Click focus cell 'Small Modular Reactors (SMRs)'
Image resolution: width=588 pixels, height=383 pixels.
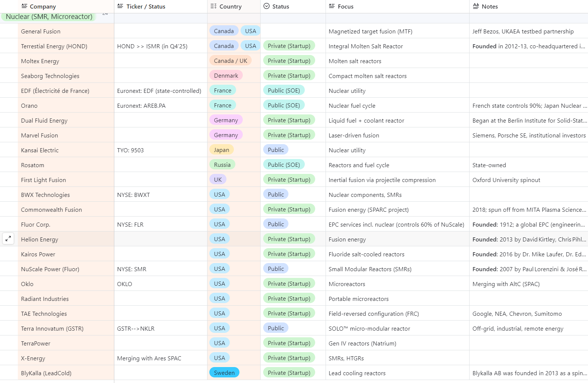pyautogui.click(x=398, y=269)
